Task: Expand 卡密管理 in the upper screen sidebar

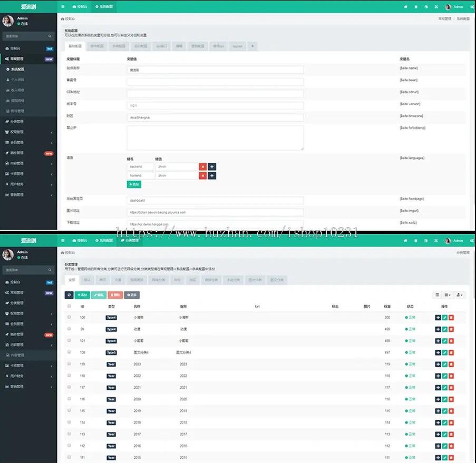Action: click(28, 174)
